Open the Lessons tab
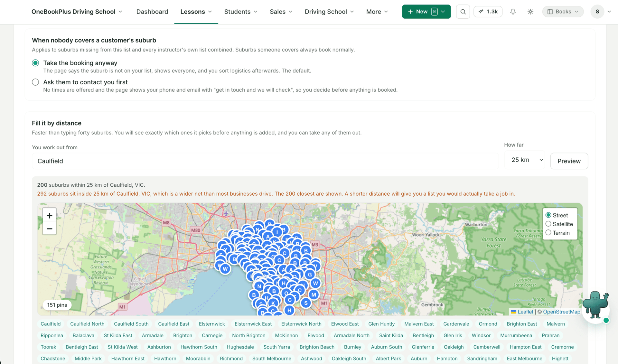 (x=196, y=12)
